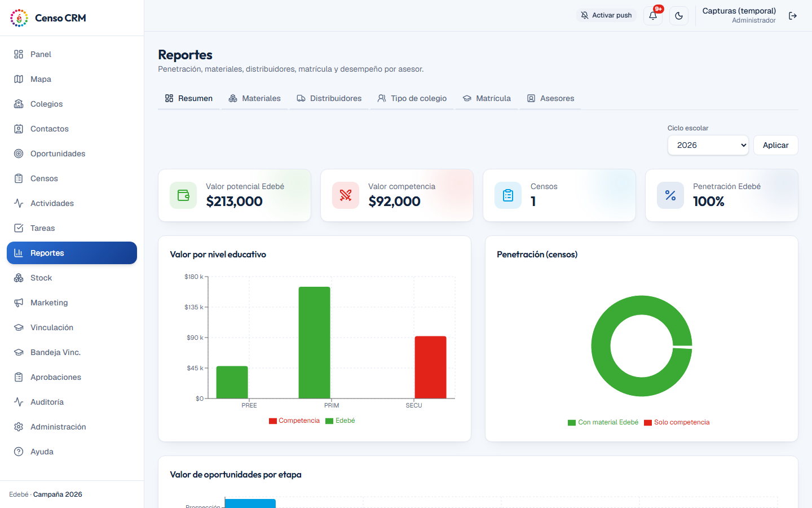This screenshot has height=508, width=812.
Task: Apply the selected school cycle with Aplicar
Action: pyautogui.click(x=776, y=145)
